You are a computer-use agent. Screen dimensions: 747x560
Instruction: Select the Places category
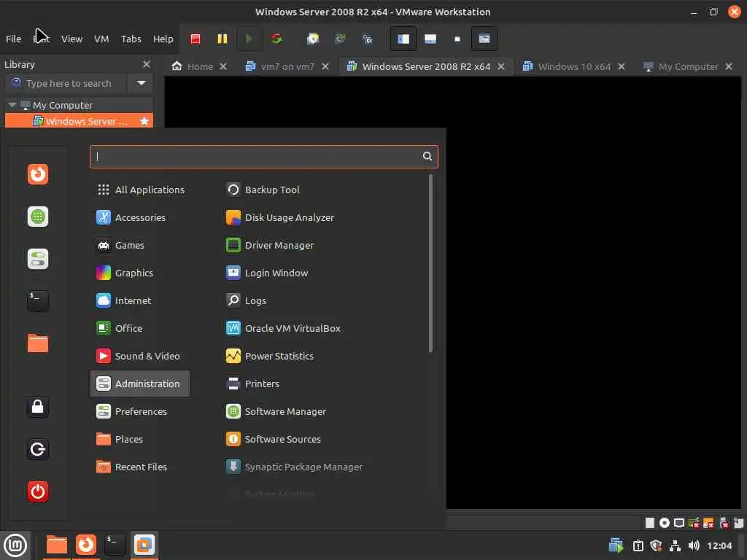pyautogui.click(x=140, y=439)
